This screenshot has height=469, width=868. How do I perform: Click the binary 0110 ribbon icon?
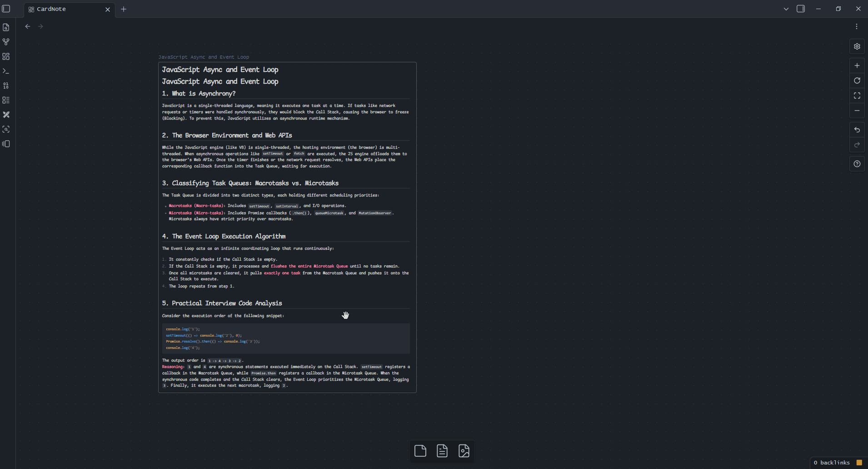(x=6, y=86)
